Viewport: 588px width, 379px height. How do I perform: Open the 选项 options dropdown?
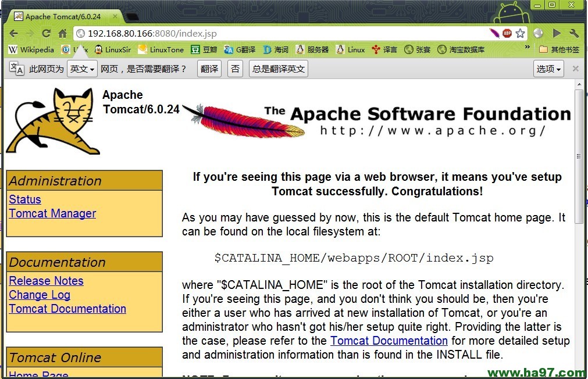(x=548, y=68)
